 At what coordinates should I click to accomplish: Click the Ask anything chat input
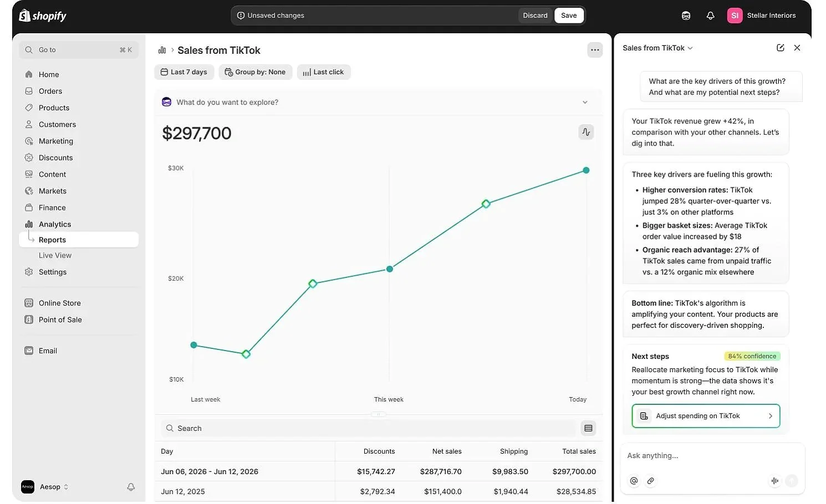pos(712,456)
